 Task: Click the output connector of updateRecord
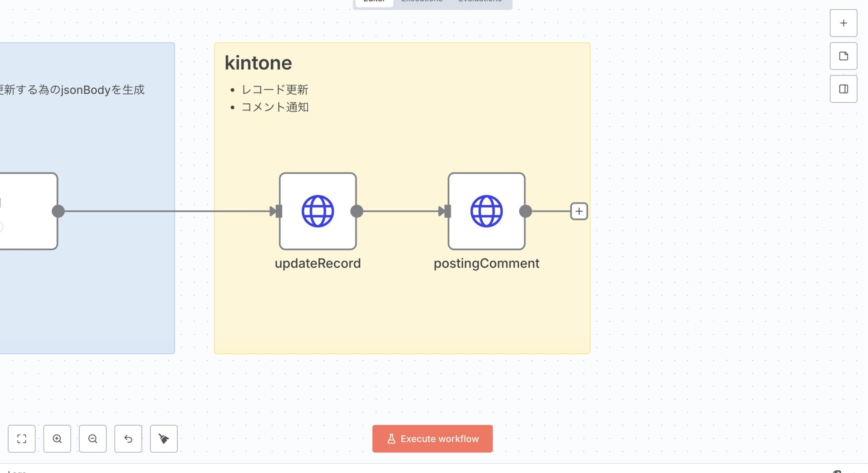(x=357, y=211)
